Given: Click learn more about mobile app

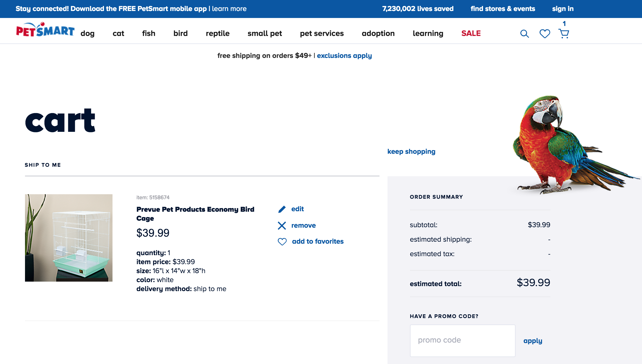Looking at the screenshot, I should (x=229, y=9).
